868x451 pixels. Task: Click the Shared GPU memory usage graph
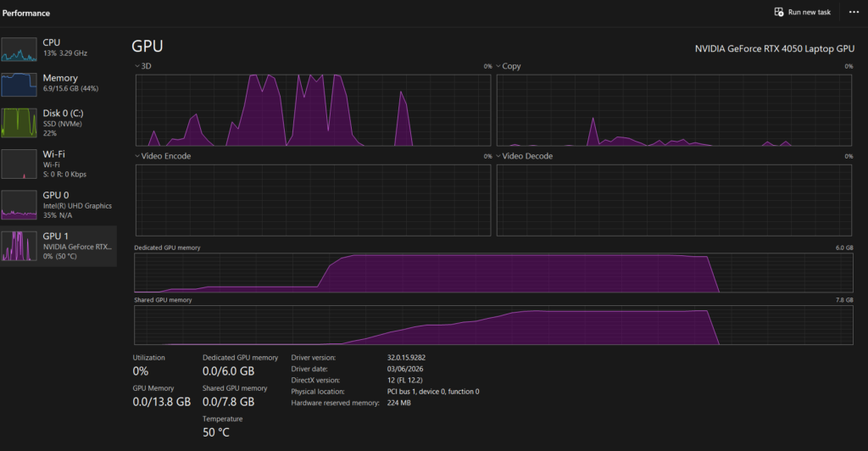(x=493, y=326)
